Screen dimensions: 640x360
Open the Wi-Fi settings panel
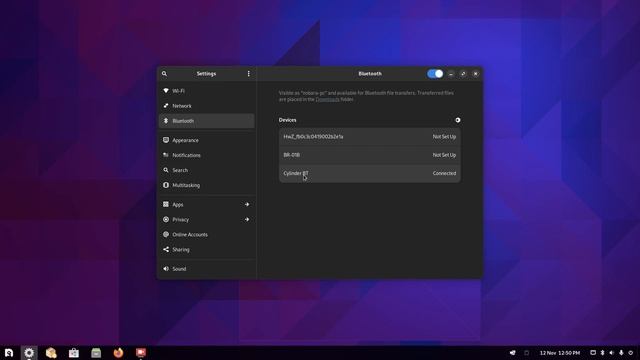[x=207, y=91]
